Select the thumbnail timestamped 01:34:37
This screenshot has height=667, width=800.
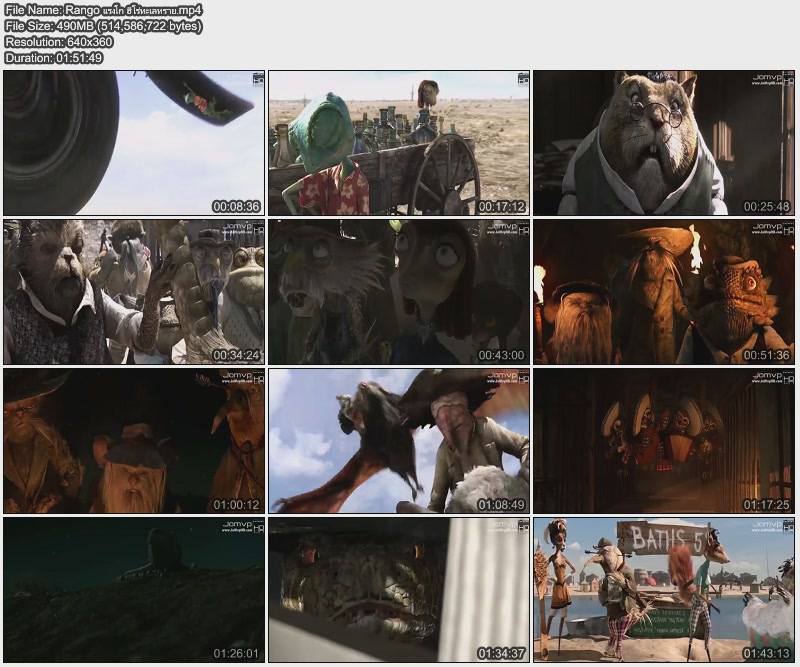(x=399, y=590)
